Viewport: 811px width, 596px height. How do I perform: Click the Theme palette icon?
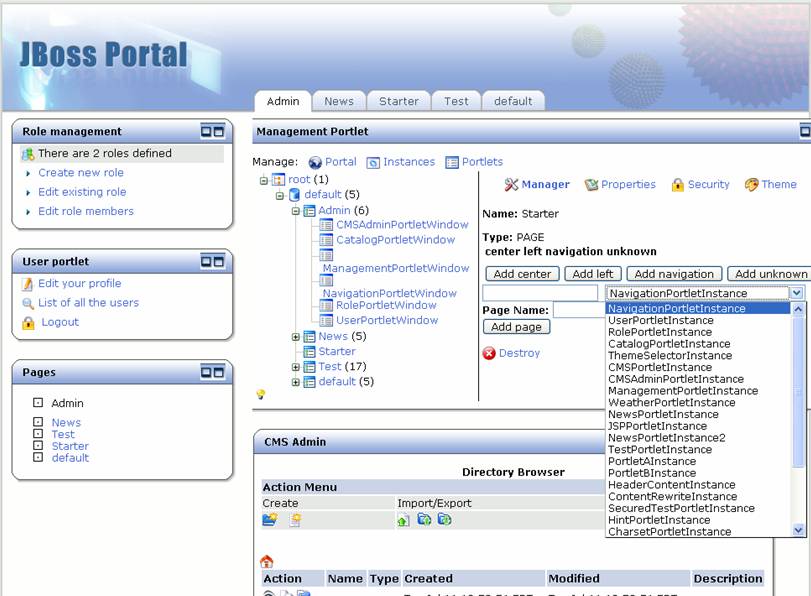pos(752,185)
